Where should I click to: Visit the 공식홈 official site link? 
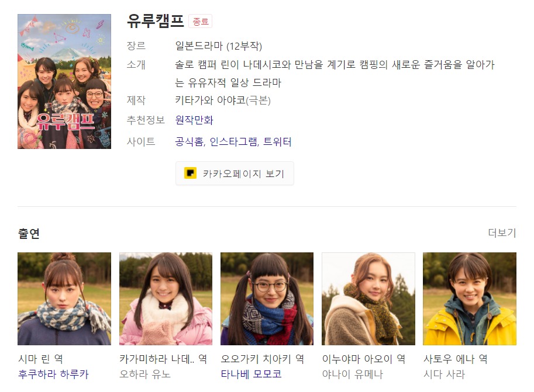[189, 141]
